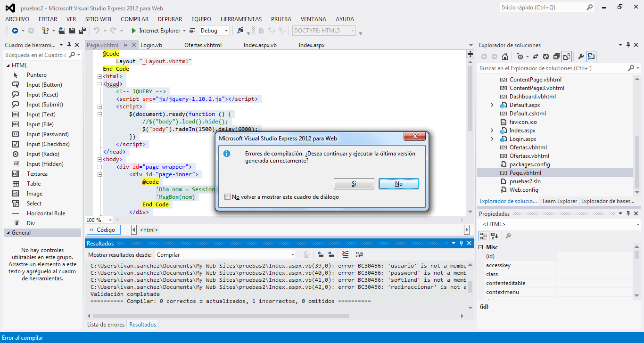Click the Home icon in Solution Explorer
The width and height of the screenshot is (644, 343).
(505, 57)
